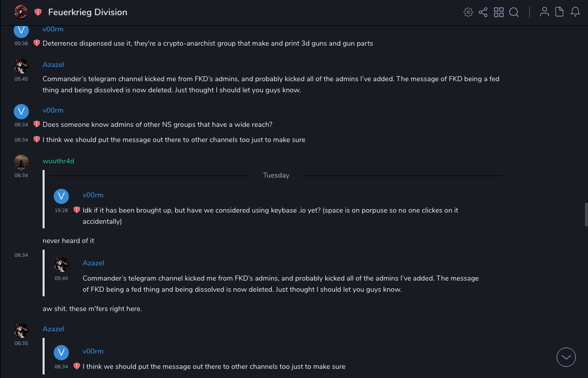Jump to latest with the down-chevron button
Image resolution: width=588 pixels, height=378 pixels.
(566, 357)
